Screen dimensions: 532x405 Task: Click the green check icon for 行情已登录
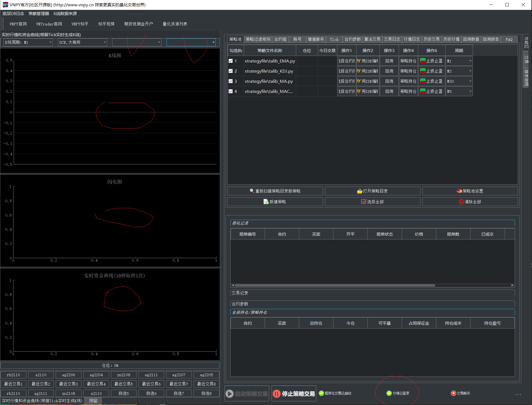pos(389,393)
